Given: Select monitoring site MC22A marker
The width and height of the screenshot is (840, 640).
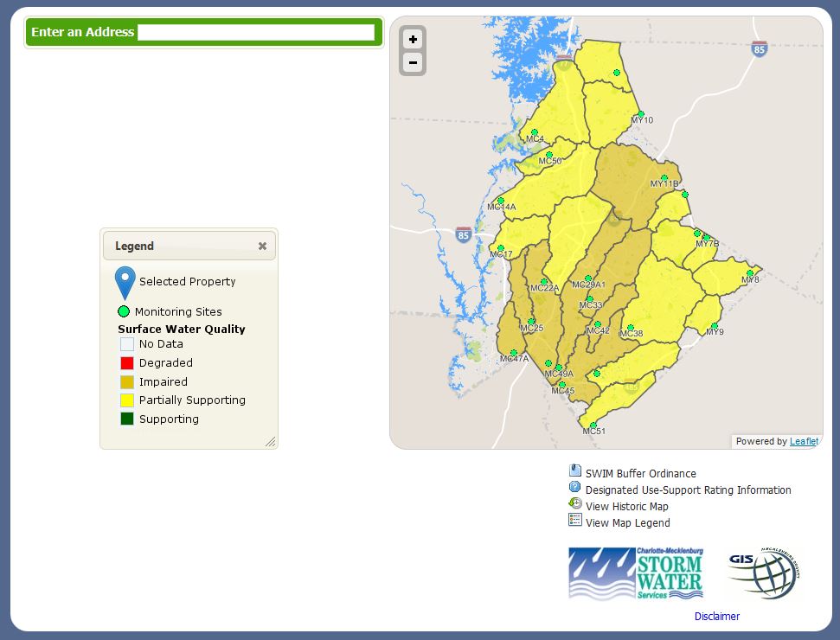Looking at the screenshot, I should pyautogui.click(x=544, y=282).
